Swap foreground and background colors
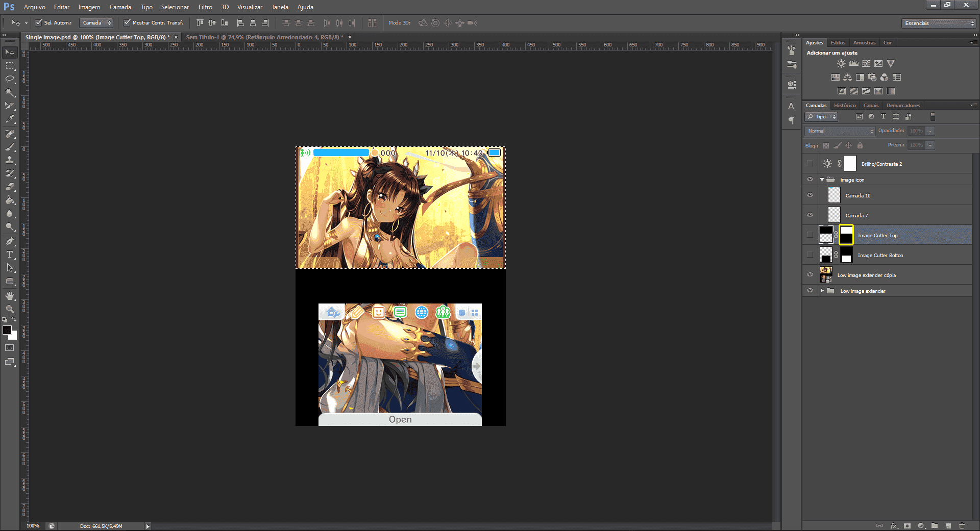 [x=14, y=320]
